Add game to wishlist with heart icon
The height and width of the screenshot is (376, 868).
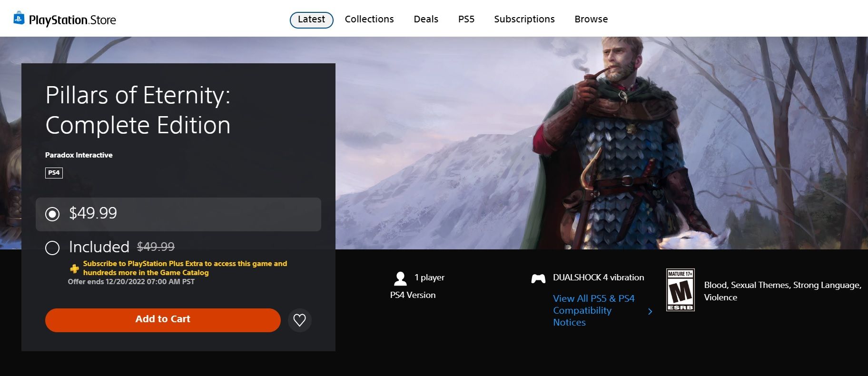300,320
